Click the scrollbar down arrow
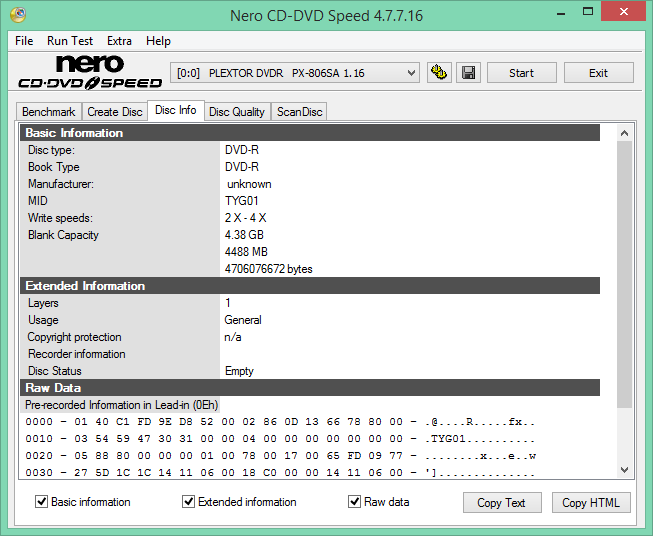 pyautogui.click(x=624, y=470)
